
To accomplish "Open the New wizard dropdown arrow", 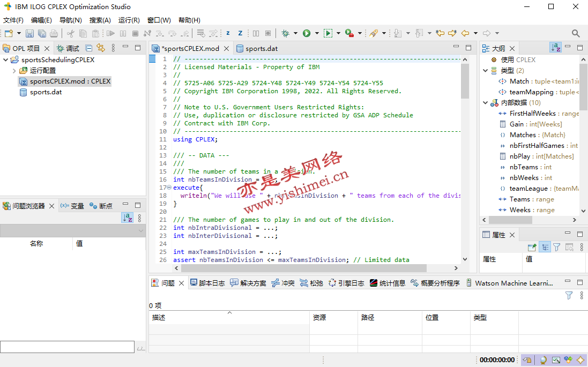I will tap(19, 33).
